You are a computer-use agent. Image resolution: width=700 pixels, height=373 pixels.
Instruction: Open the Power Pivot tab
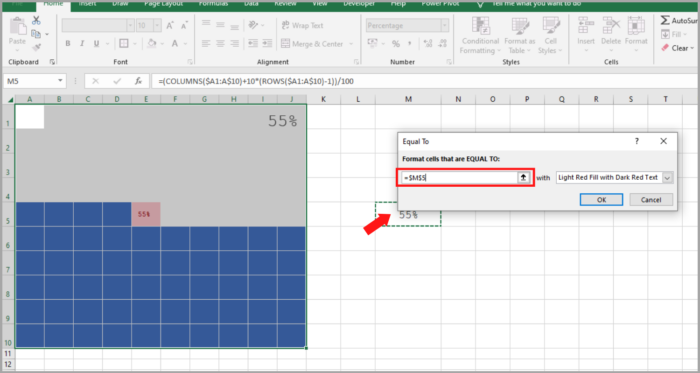439,3
